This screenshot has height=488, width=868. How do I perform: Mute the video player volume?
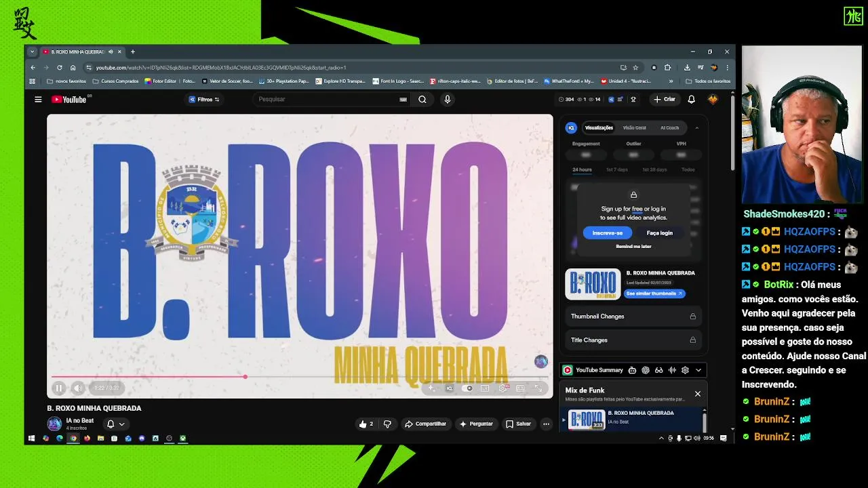(x=77, y=388)
